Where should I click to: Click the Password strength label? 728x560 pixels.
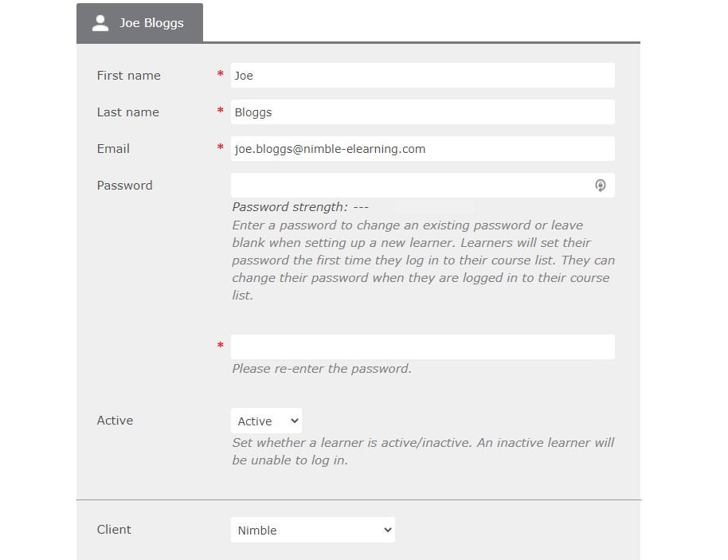point(300,207)
